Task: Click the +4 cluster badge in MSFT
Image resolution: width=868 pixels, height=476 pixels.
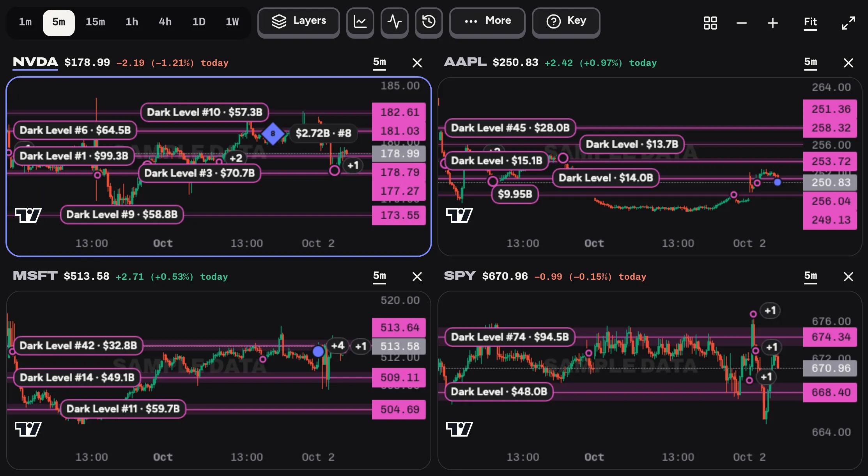Action: 338,346
